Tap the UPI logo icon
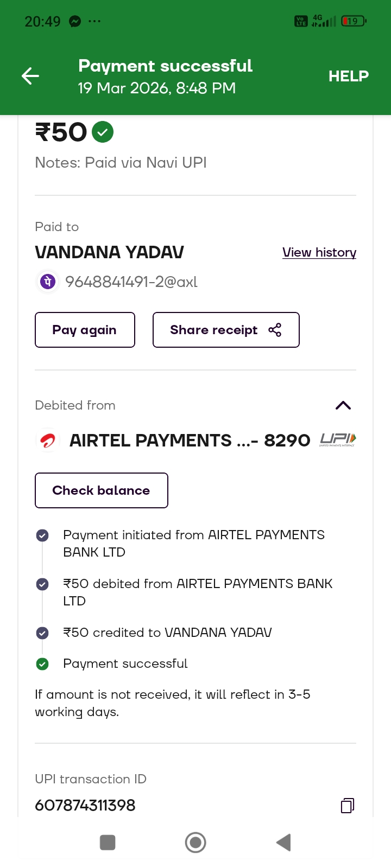The width and height of the screenshot is (391, 868). 338,439
